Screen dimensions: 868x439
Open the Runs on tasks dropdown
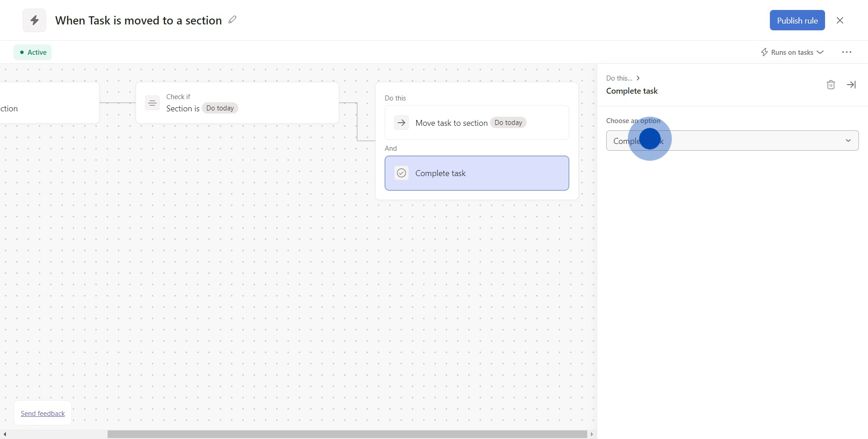792,52
